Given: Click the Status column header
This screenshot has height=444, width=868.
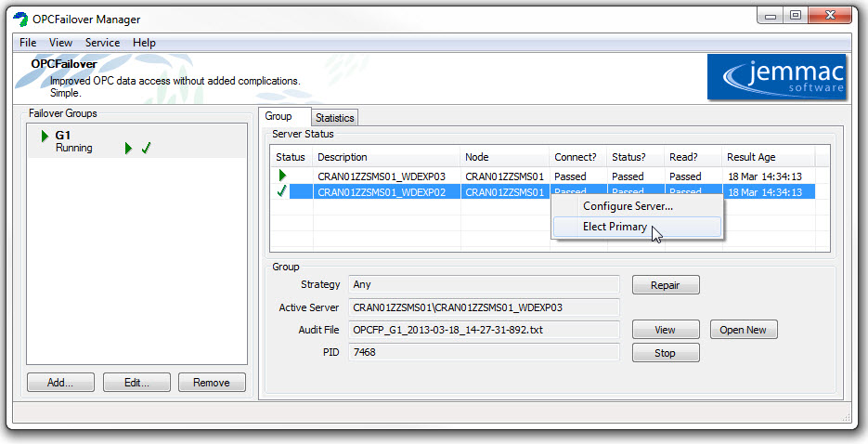Looking at the screenshot, I should pos(292,157).
